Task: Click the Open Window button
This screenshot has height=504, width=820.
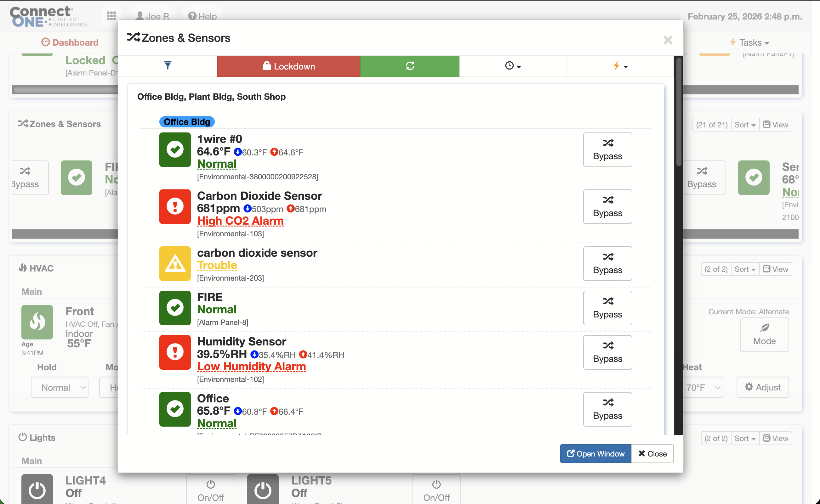Action: pyautogui.click(x=595, y=453)
